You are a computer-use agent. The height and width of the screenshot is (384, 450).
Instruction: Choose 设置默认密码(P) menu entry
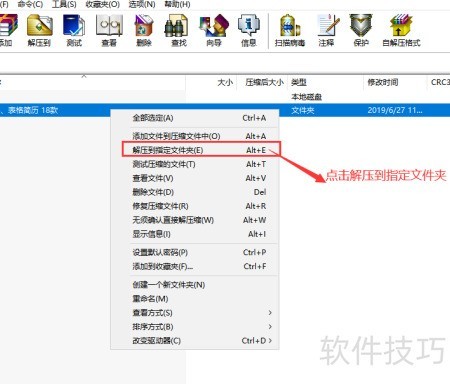coord(195,252)
